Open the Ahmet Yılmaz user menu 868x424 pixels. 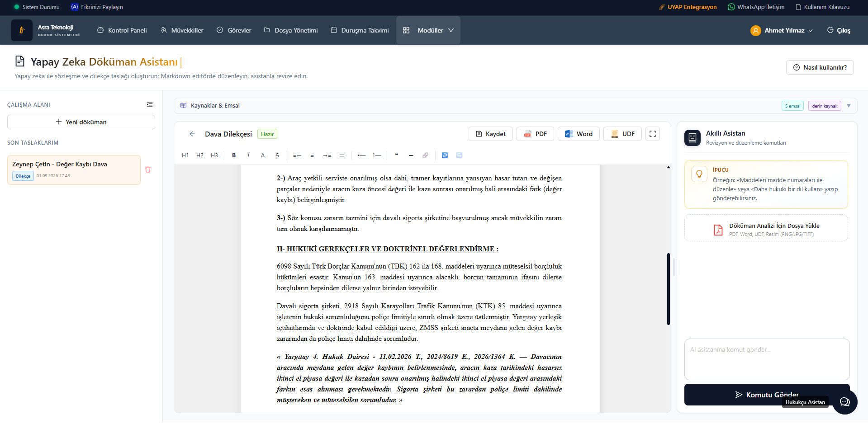782,30
